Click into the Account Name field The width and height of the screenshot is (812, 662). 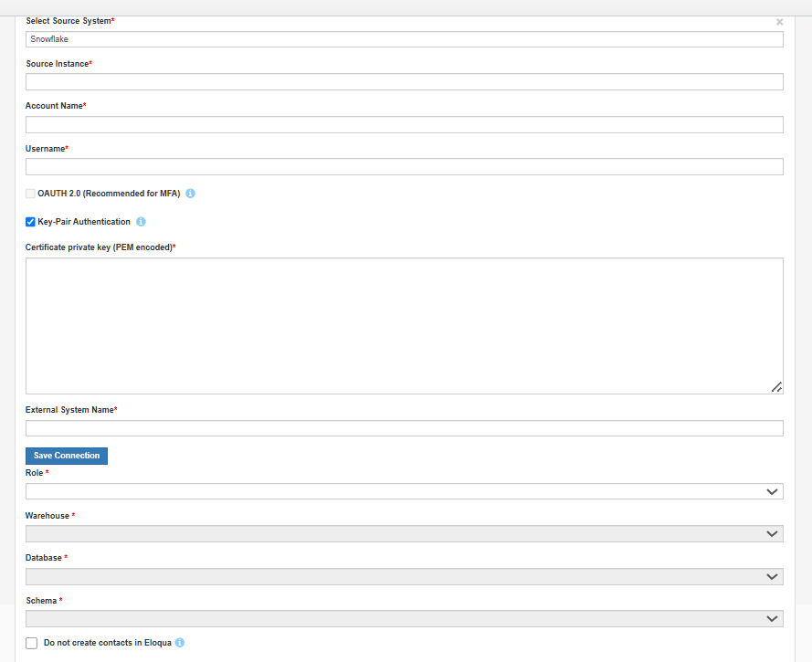coord(404,124)
